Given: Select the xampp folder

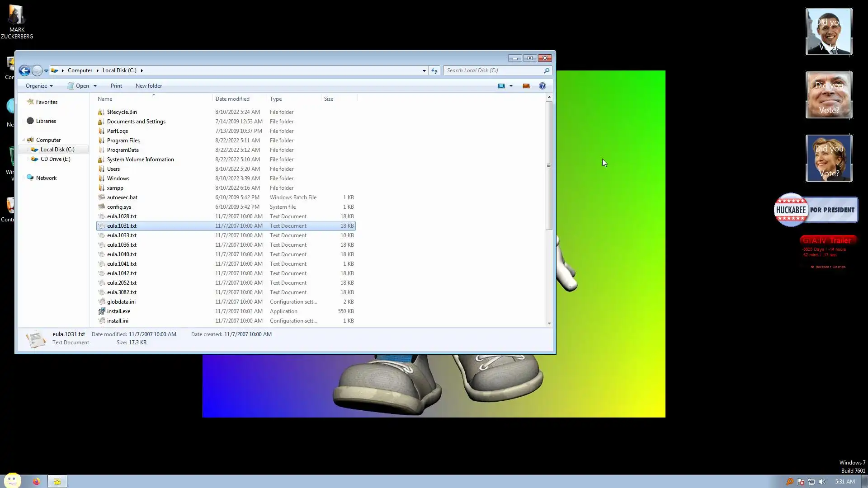Looking at the screenshot, I should [x=115, y=188].
